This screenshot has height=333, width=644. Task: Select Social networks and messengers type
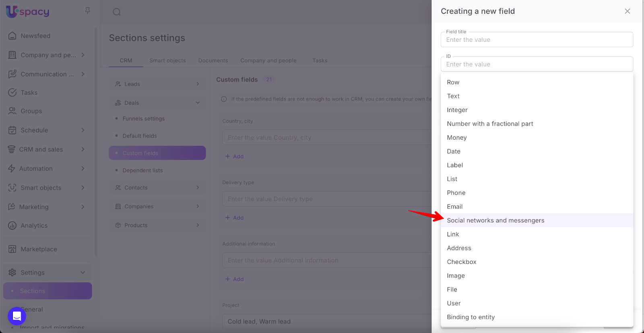tap(495, 220)
